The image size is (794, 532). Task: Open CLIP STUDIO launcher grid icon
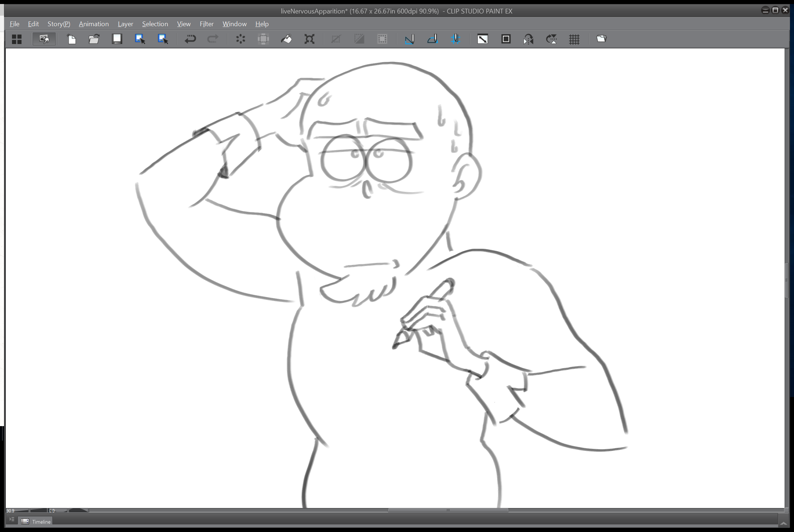pos(17,39)
